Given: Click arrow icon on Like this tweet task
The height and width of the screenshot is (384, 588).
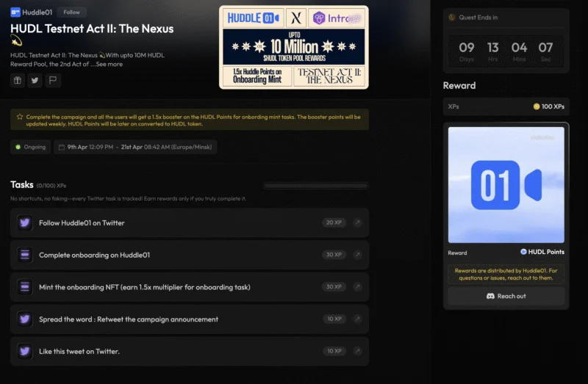Looking at the screenshot, I should [x=357, y=351].
